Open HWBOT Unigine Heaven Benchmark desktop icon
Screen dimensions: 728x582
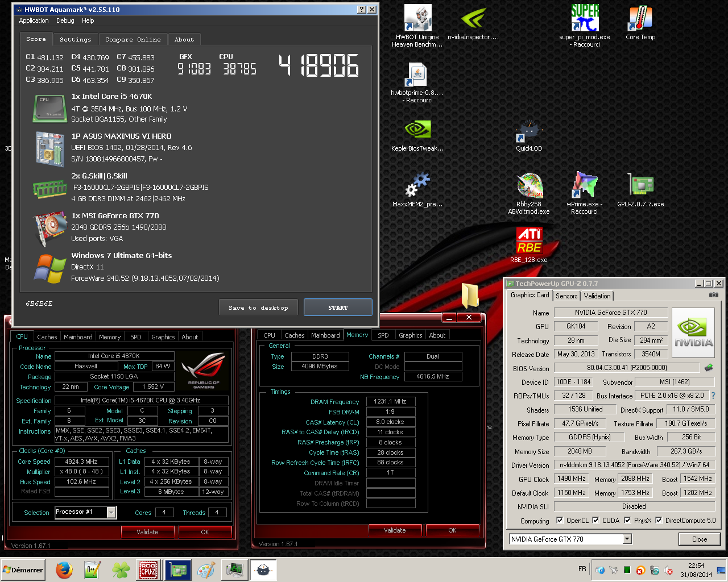[x=417, y=25]
